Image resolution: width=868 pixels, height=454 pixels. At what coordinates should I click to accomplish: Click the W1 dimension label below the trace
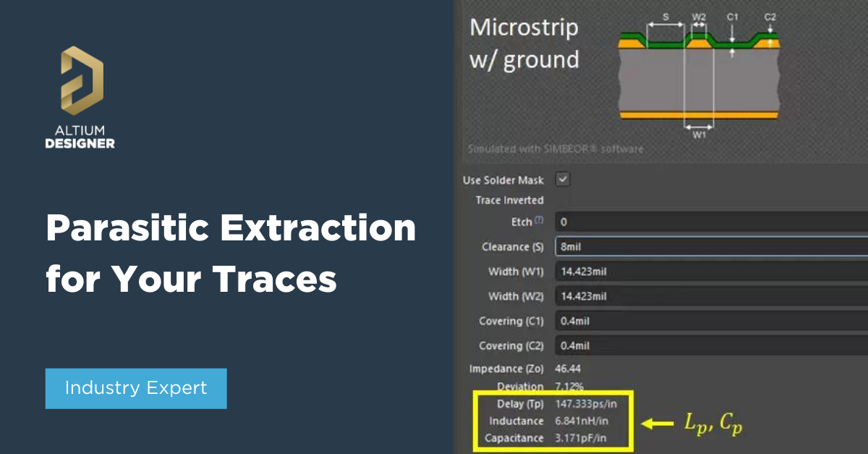[x=699, y=134]
